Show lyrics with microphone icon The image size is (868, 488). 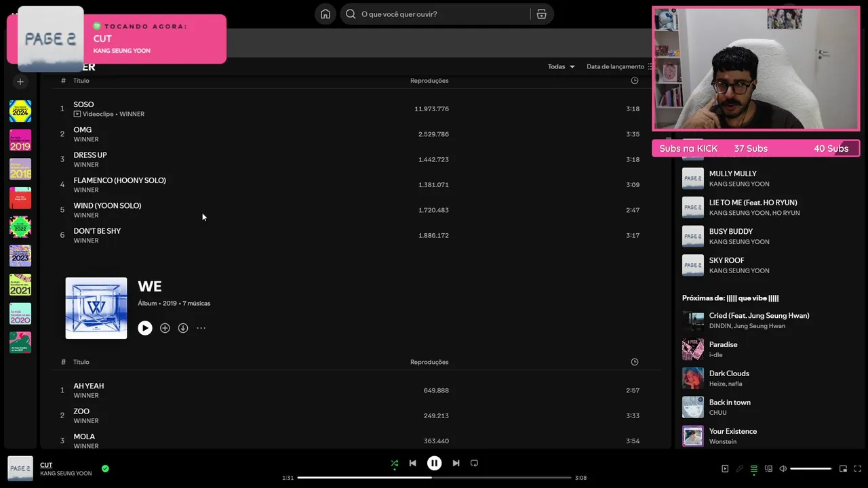739,469
